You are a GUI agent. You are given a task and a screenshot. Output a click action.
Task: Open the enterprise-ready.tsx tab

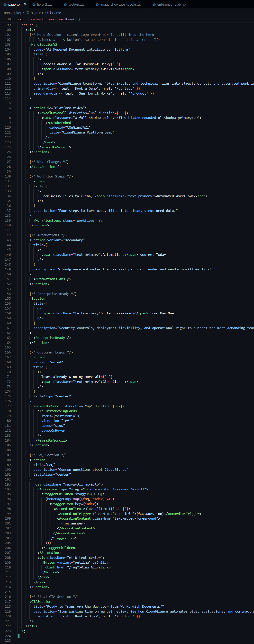click(x=172, y=4)
